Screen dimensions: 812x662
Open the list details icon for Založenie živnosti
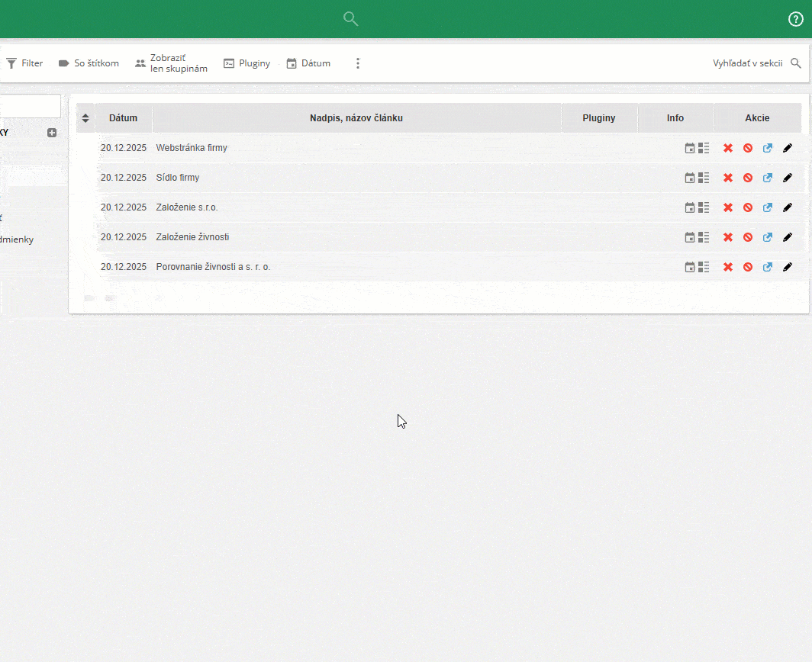coord(703,236)
